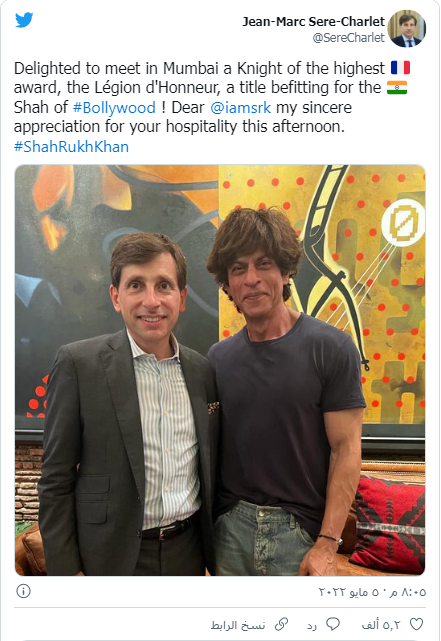441x641 pixels.
Task: Open the #ShahRukhKhan hashtag
Action: coord(71,146)
